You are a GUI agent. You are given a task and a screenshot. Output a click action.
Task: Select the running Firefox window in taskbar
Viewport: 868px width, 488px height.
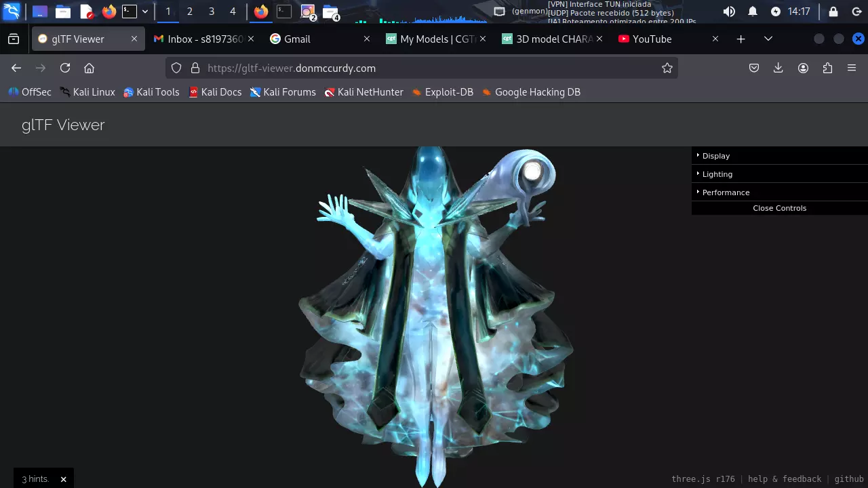(261, 12)
